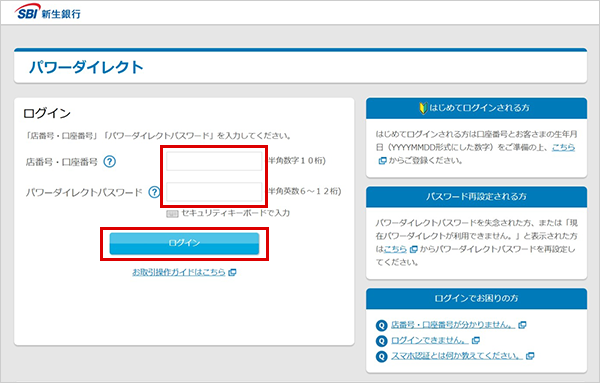600x383 pixels.
Task: Click the パスワード再設定される方 panel header
Action: 476,197
